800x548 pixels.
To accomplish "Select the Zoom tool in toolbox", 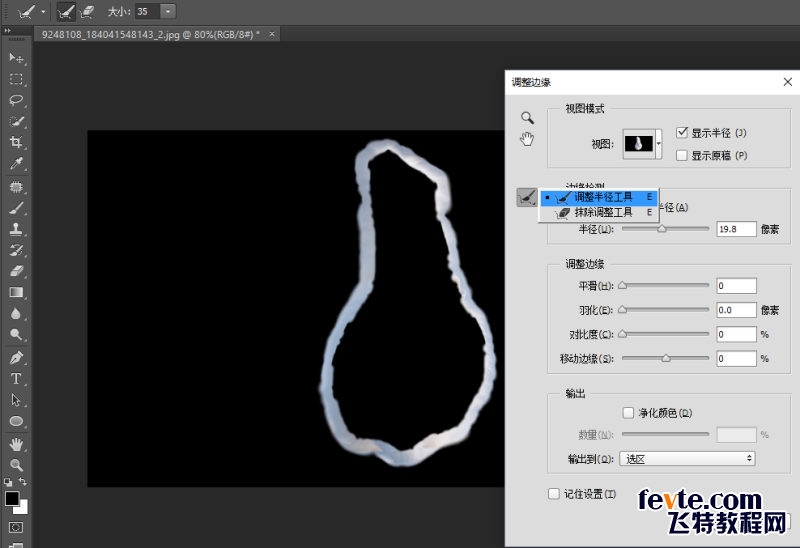I will tap(16, 465).
